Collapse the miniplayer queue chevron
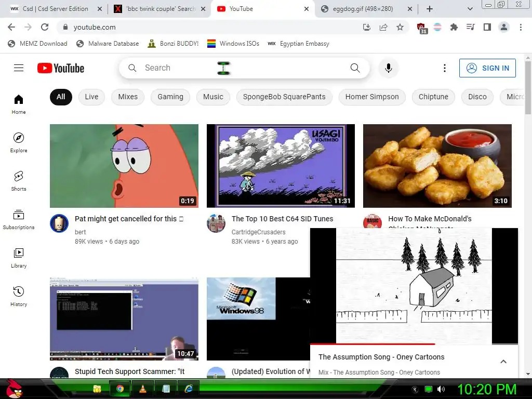The height and width of the screenshot is (399, 532). pyautogui.click(x=503, y=362)
